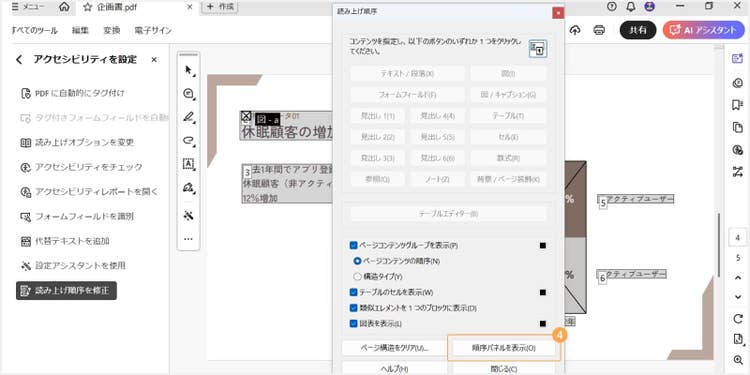Select content block 3 in document
The height and width of the screenshot is (375, 750).
(x=288, y=183)
